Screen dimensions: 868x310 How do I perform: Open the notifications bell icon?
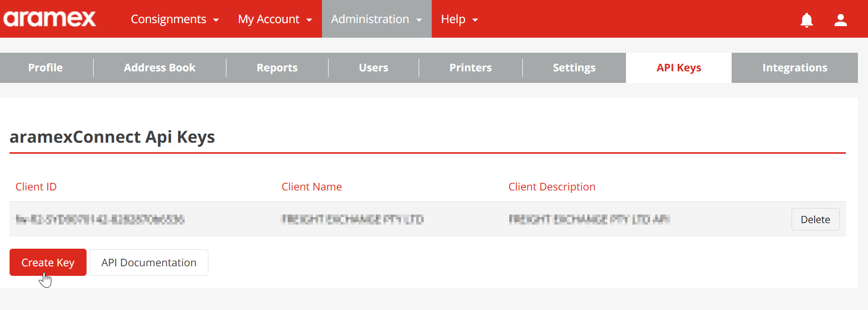tap(807, 20)
